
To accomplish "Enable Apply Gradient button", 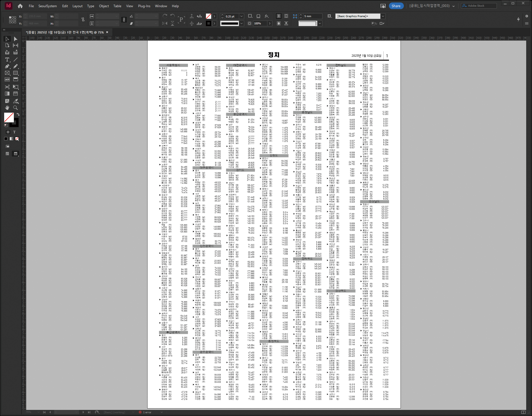I will pos(11,139).
